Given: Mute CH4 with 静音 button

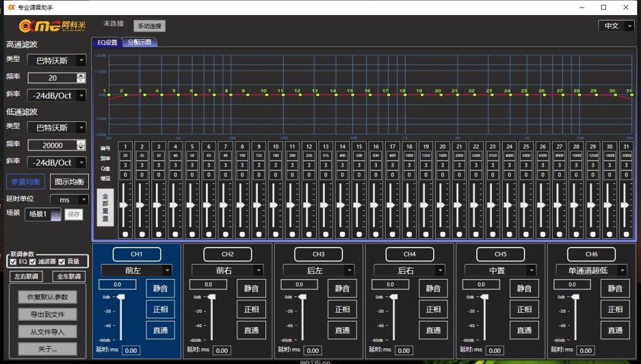Looking at the screenshot, I should click(433, 288).
